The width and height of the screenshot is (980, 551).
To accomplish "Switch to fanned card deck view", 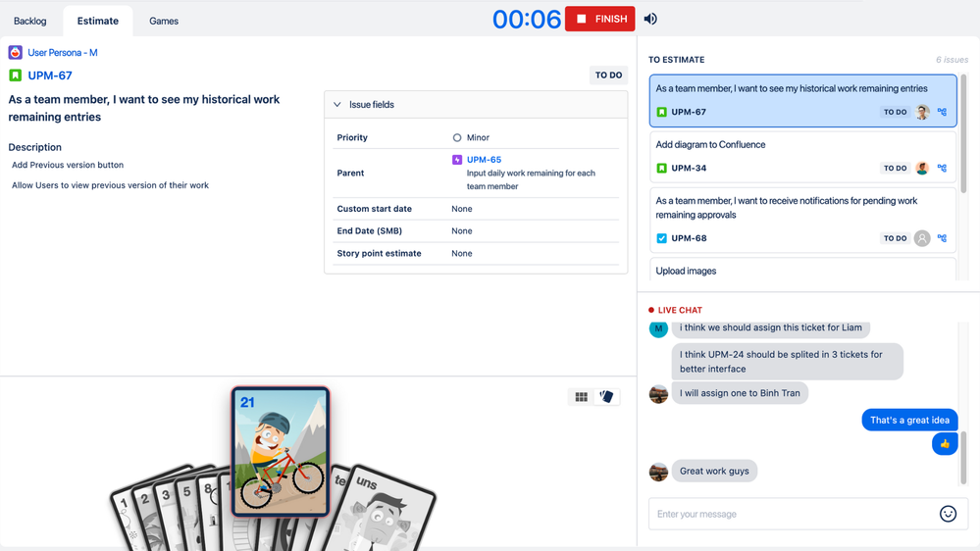I will click(606, 397).
